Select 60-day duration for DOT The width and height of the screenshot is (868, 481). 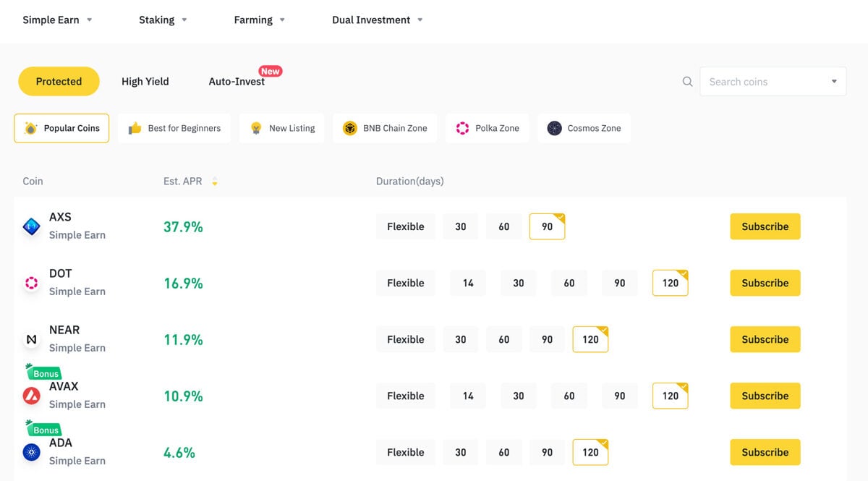(569, 283)
